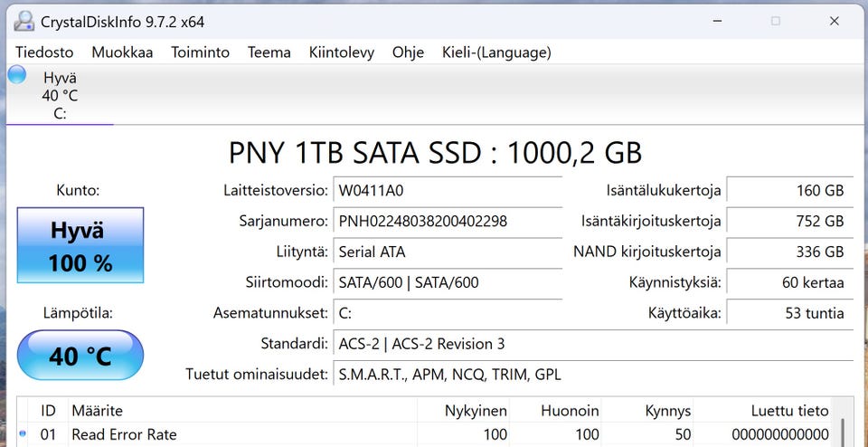Click the CrystalDiskInfo app icon in title bar
Image resolution: width=868 pixels, height=447 pixels.
pos(24,20)
